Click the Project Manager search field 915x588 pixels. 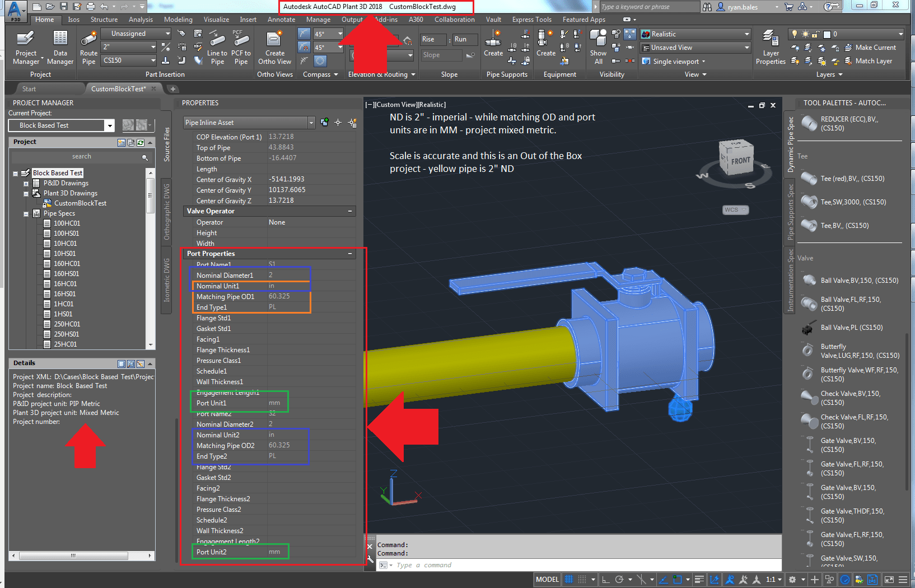[81, 157]
